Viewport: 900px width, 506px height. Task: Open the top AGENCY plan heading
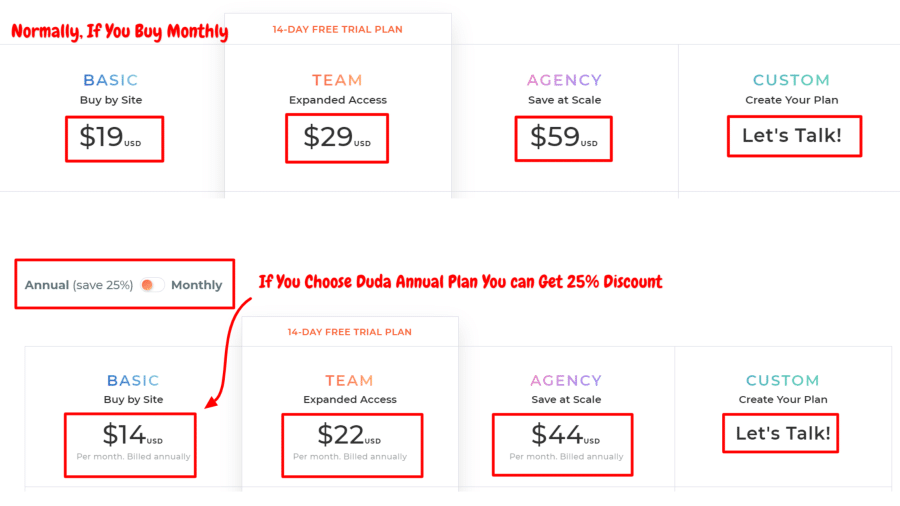tap(564, 80)
